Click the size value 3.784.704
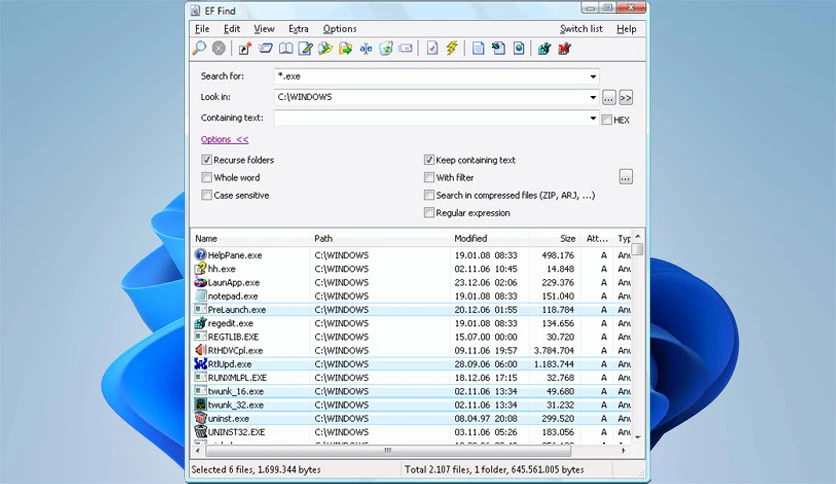The image size is (836, 484). (554, 350)
